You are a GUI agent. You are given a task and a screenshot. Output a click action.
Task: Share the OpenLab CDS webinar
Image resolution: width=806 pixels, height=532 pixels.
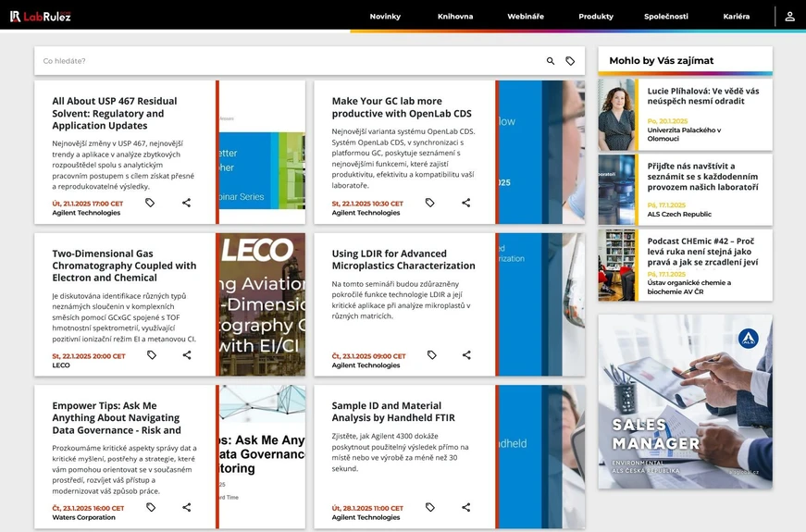point(466,203)
